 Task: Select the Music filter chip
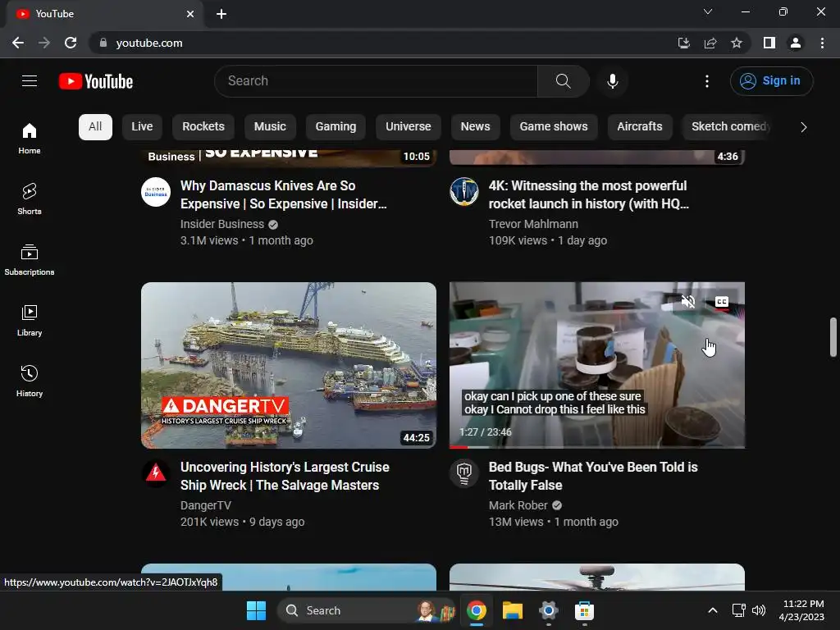pyautogui.click(x=270, y=127)
